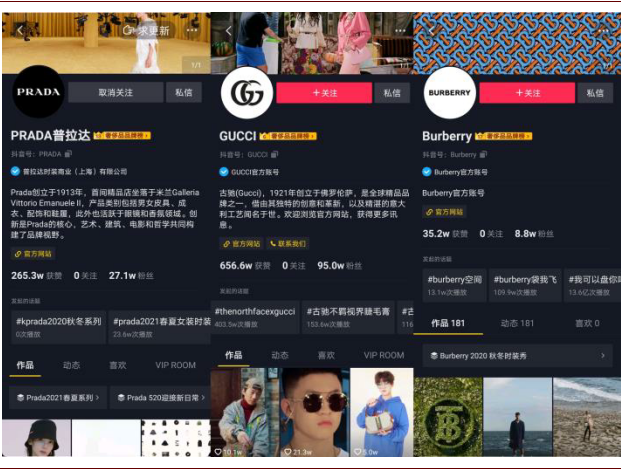The height and width of the screenshot is (470, 621).
Task: Switch to Burberry 喜欢 0 tab
Action: click(587, 323)
